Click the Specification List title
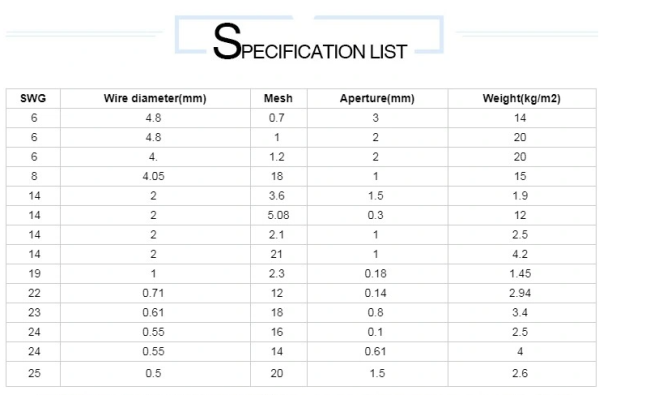650x395 pixels. tap(310, 42)
